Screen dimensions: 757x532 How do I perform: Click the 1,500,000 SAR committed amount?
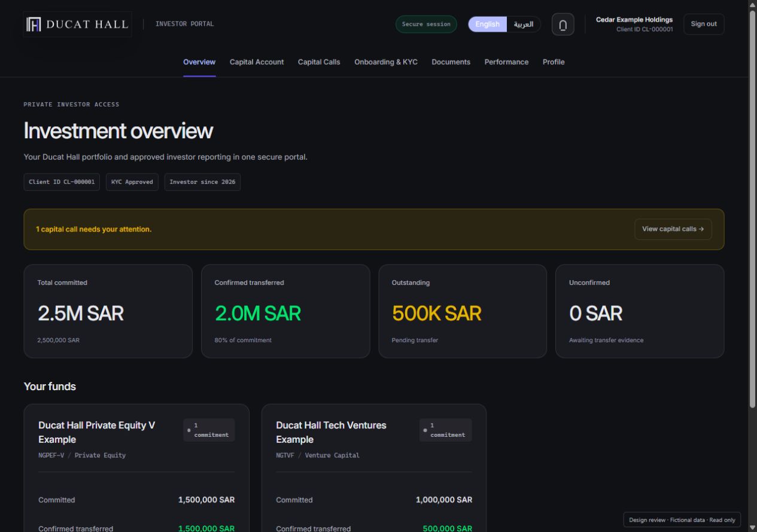tap(206, 500)
